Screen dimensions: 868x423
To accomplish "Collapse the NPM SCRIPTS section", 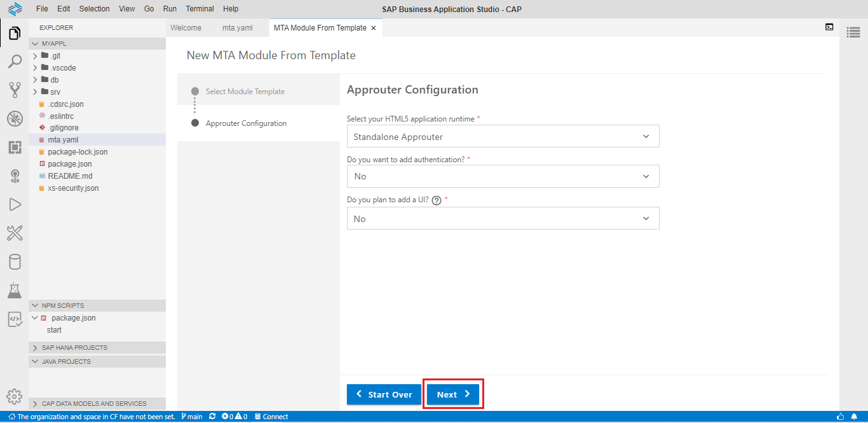I will pos(63,305).
